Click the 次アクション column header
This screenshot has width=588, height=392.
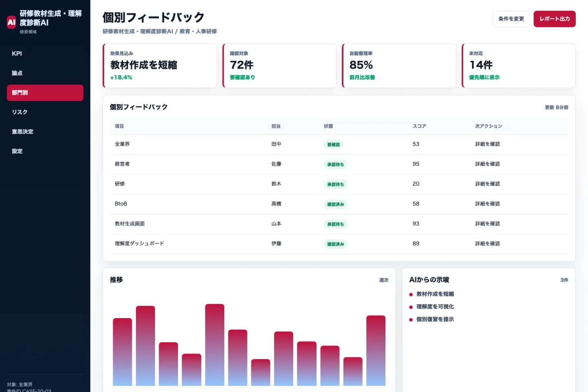point(488,126)
